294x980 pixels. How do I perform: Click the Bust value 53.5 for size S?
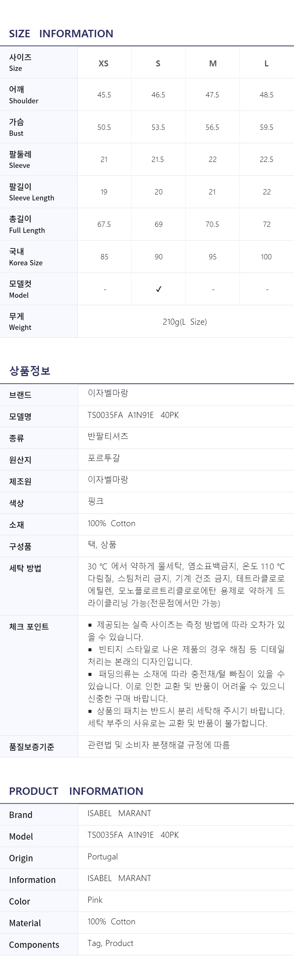(158, 128)
